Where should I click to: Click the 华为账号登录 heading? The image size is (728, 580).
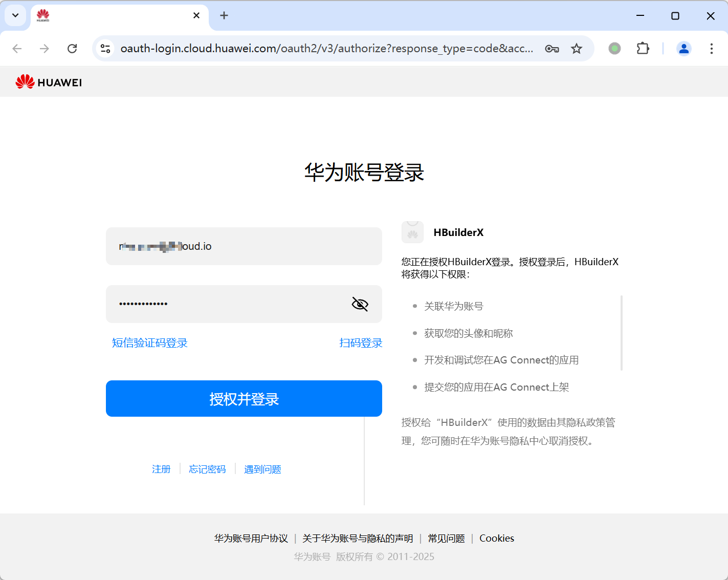[x=364, y=173]
